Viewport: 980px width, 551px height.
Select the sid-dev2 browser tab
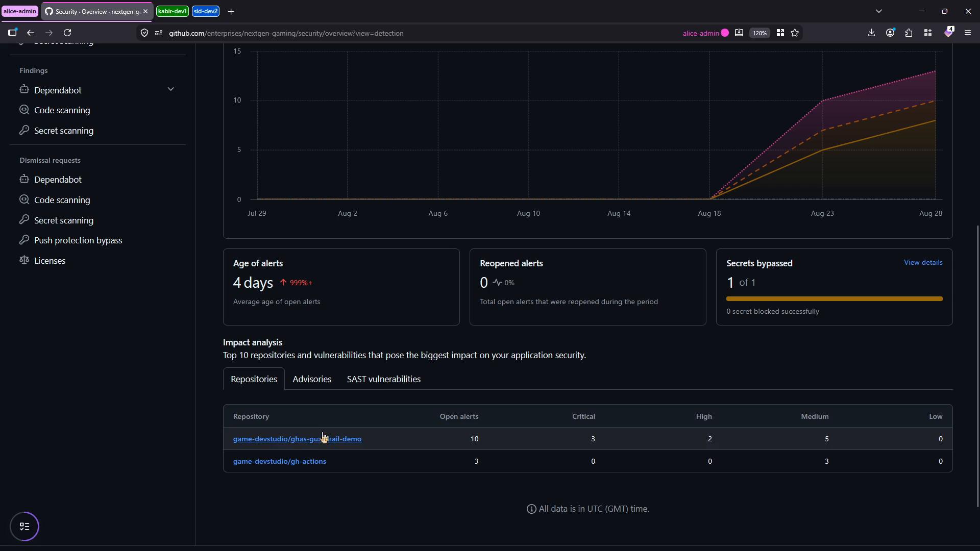click(206, 11)
